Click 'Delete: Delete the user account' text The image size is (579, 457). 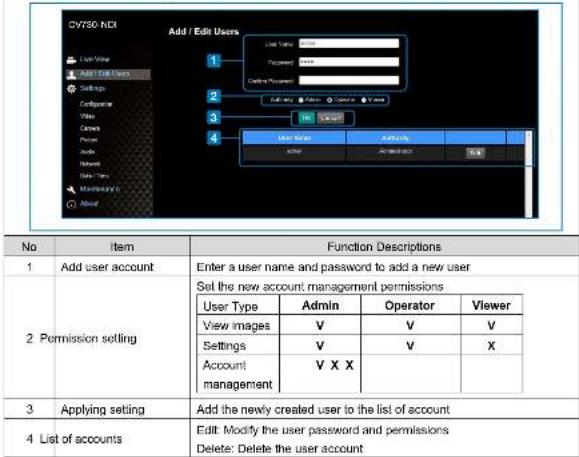tap(280, 449)
